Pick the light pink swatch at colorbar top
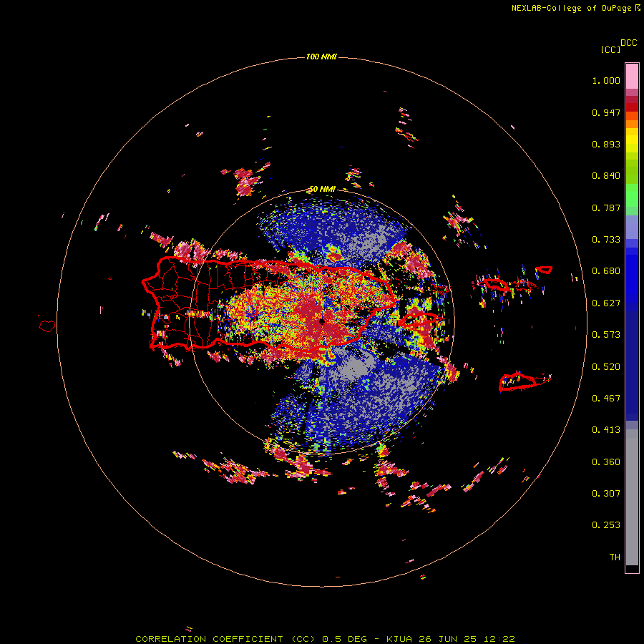 pyautogui.click(x=632, y=77)
